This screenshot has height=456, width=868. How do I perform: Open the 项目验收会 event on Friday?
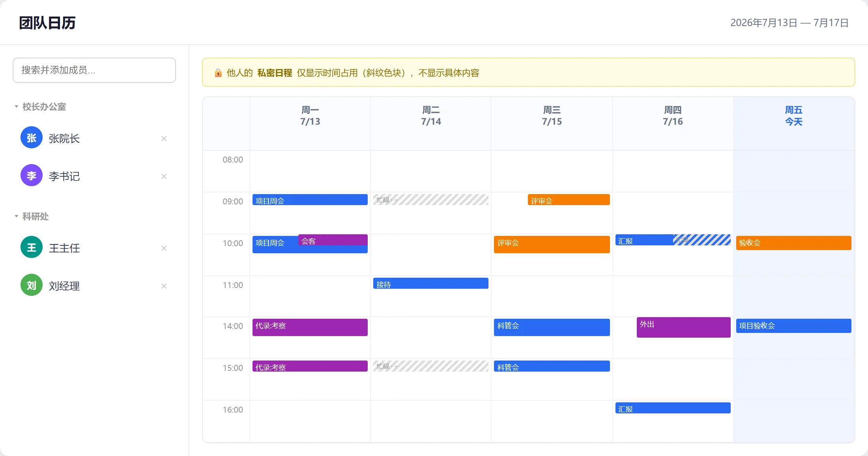click(x=794, y=326)
